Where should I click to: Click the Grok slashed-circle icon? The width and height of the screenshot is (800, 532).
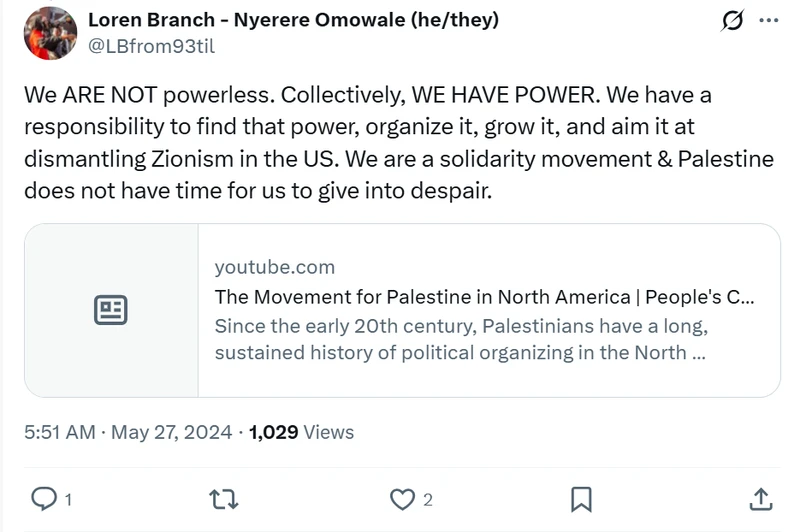point(733,20)
